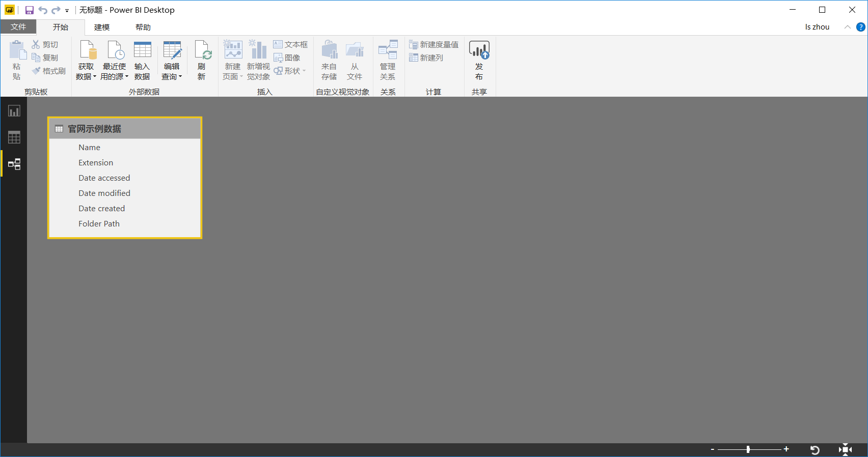This screenshot has width=868, height=457.
Task: Open Quick Access Toolbar customize dropdown
Action: 67,10
